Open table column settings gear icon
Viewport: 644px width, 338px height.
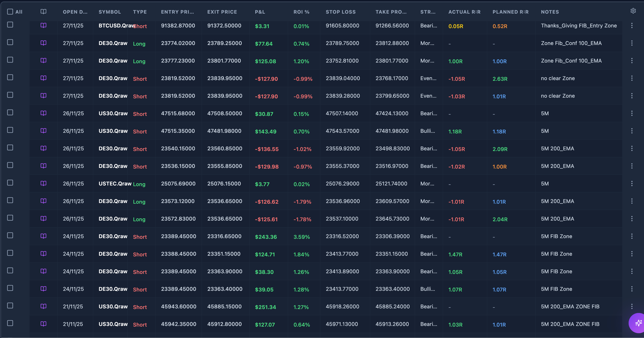[633, 11]
